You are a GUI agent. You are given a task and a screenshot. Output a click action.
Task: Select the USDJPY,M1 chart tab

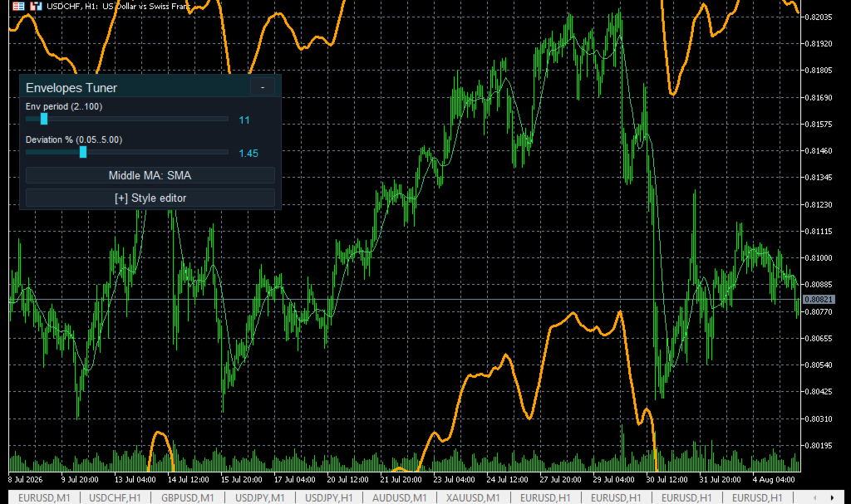click(x=259, y=497)
